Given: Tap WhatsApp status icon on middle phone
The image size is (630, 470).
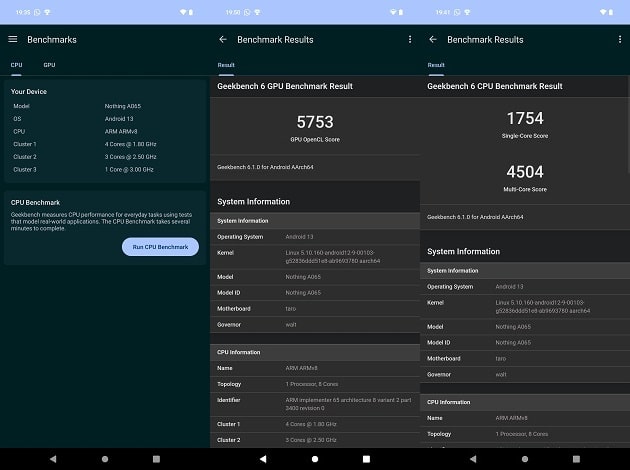Looking at the screenshot, I should tap(247, 12).
